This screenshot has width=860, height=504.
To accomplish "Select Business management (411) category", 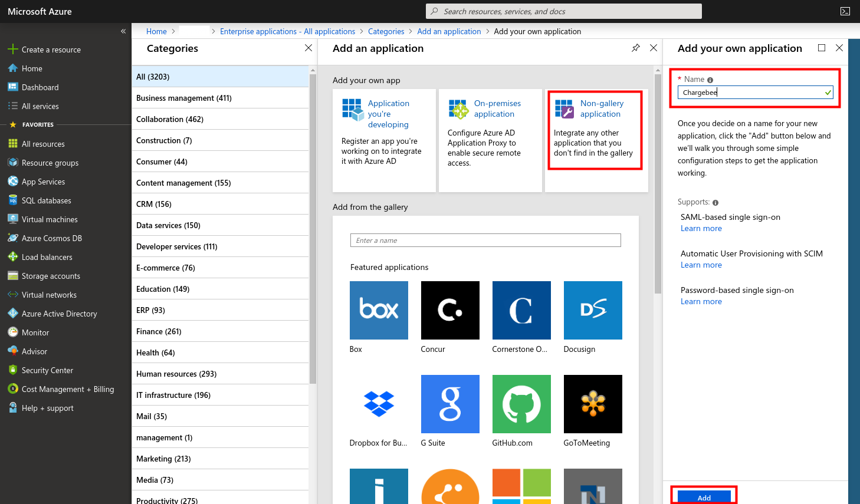I will pyautogui.click(x=220, y=98).
